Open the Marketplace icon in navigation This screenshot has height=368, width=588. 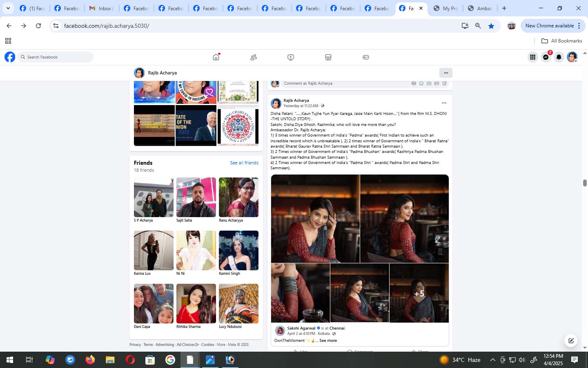click(x=328, y=57)
